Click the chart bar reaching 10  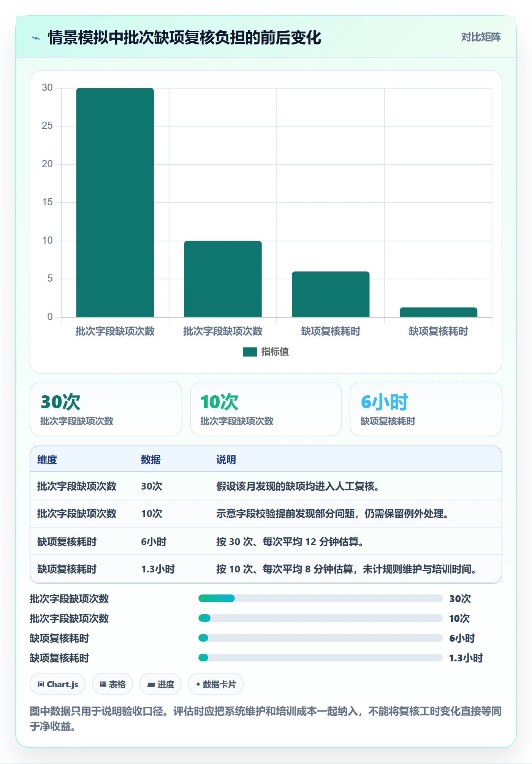(223, 279)
